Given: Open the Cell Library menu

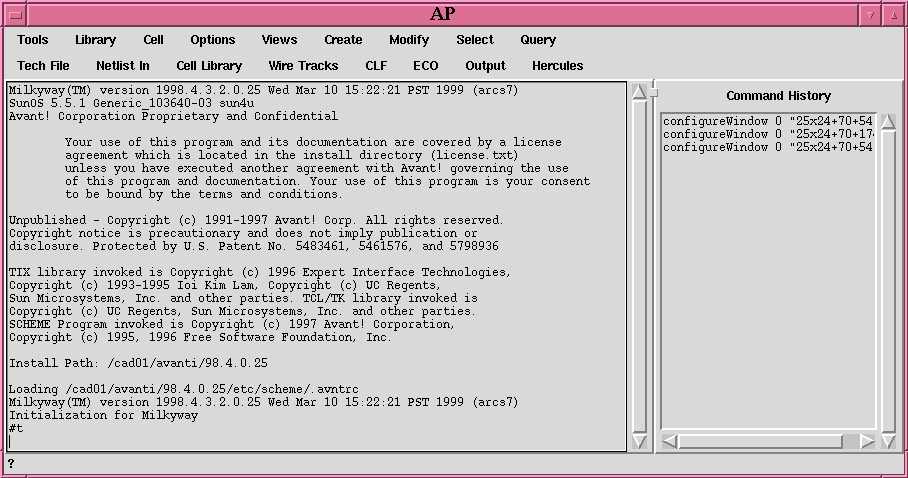Looking at the screenshot, I should pos(209,66).
